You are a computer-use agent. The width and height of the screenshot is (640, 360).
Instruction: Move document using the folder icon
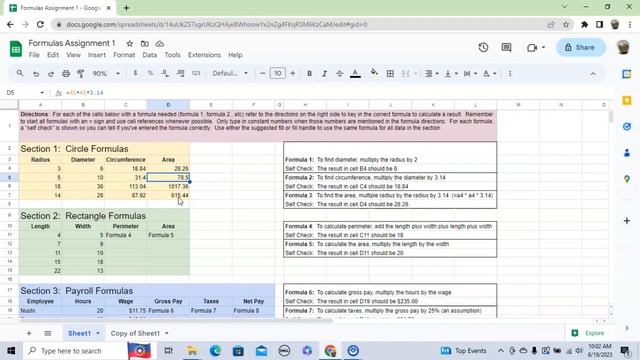(x=144, y=43)
